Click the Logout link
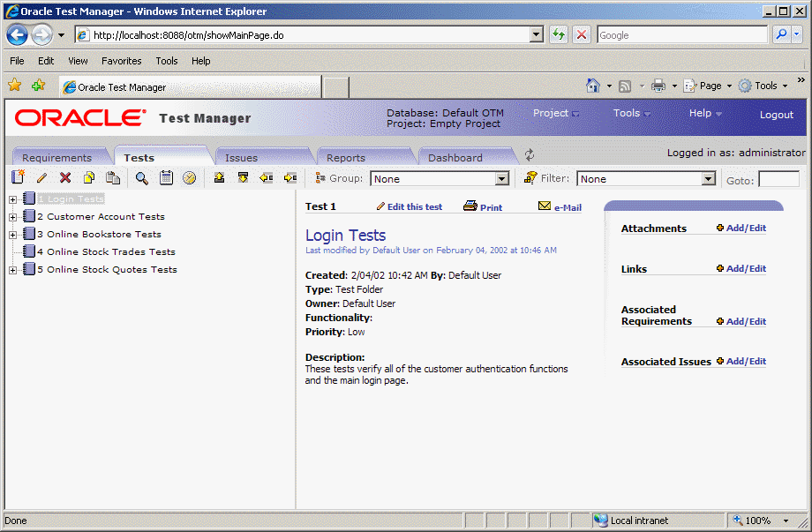Screen dimensions: 812x532 [777, 115]
